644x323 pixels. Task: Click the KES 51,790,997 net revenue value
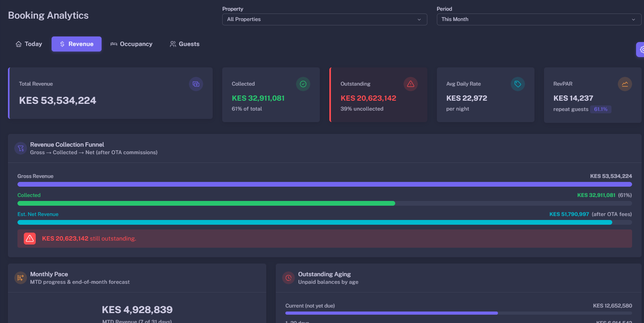[x=569, y=214]
